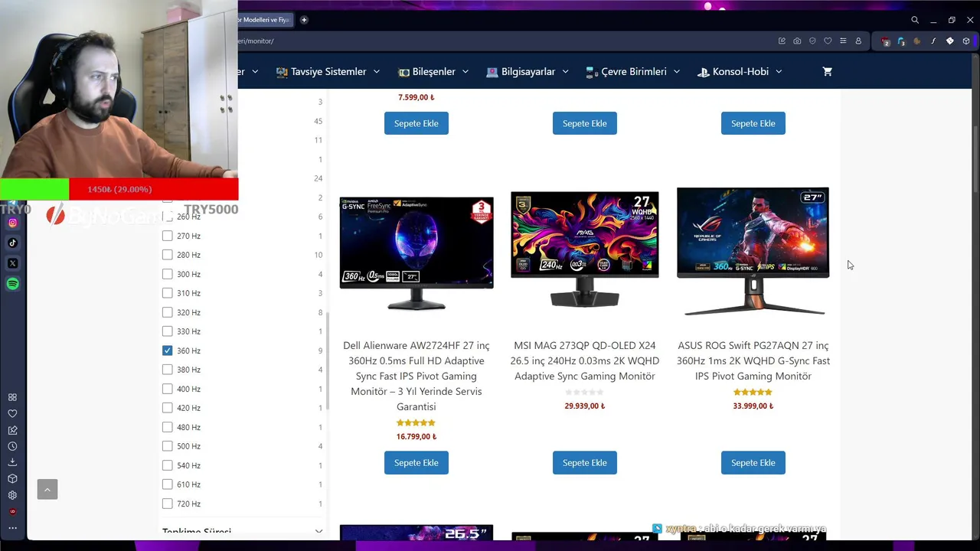The image size is (980, 551).
Task: Expand the Tavsiye Sistemler dropdown arrow
Action: 377,71
